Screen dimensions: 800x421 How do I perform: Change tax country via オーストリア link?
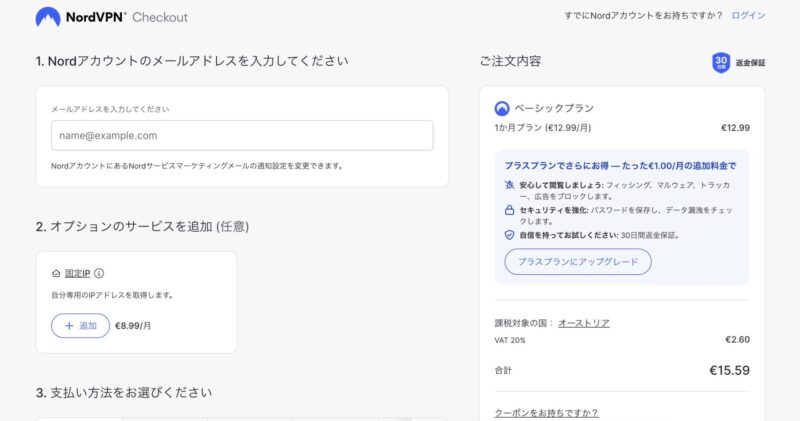click(x=584, y=323)
